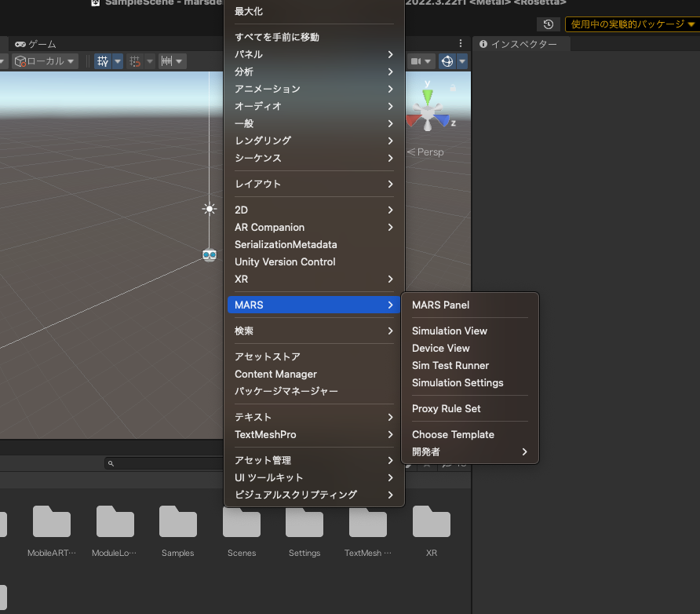The width and height of the screenshot is (700, 614).
Task: Open the アセット管理 submenu
Action: tap(314, 460)
